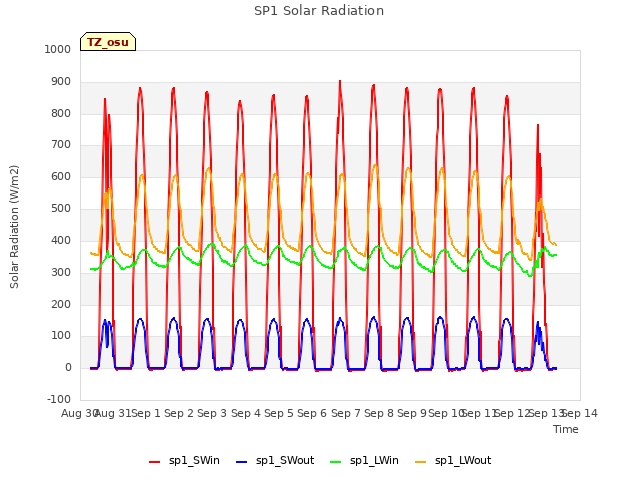The height and width of the screenshot is (480, 640).
Task: Click the red sp1_SWin legend swatch
Action: 155,462
